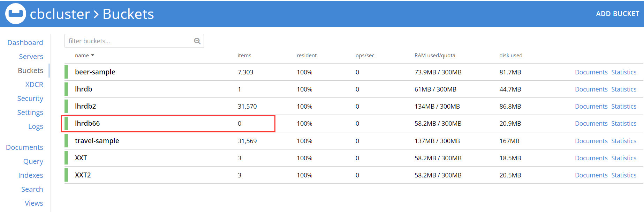The width and height of the screenshot is (644, 212).
Task: Open Statistics link for XXT bucket
Action: tap(624, 158)
